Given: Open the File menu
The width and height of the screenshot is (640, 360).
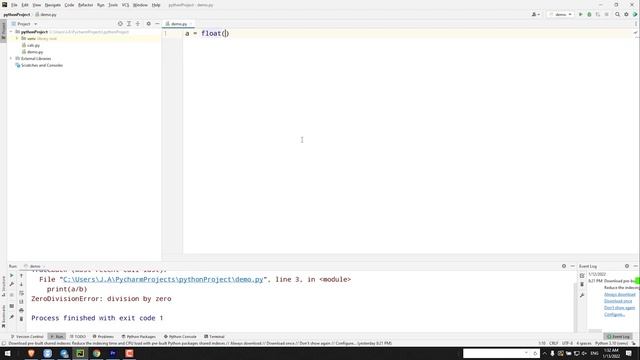Looking at the screenshot, I should (14, 5).
